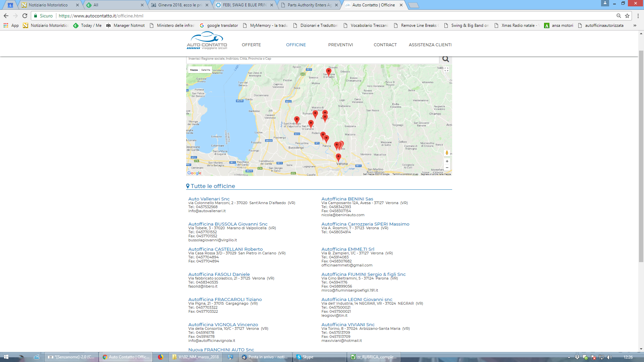Viewport: 644px width, 362px height.
Task: Select the map marker at Verona
Action: (x=338, y=157)
